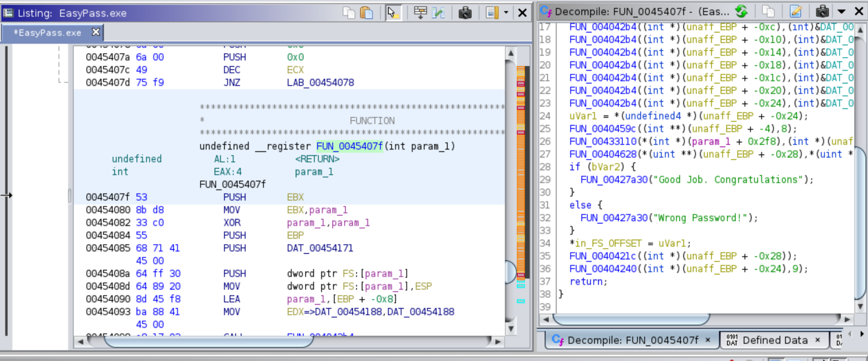
Task: Click the Copy icon in Listing toolbar
Action: click(348, 13)
